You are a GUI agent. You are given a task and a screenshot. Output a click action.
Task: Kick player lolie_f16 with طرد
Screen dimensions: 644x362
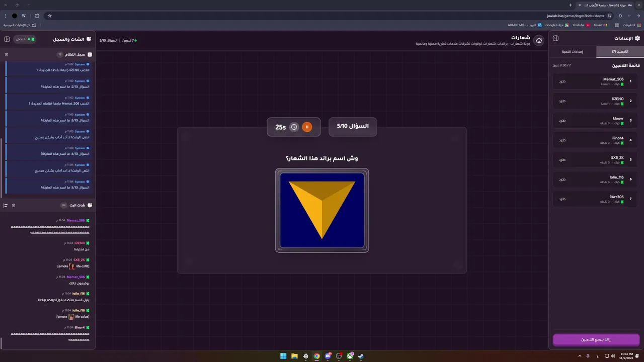(x=562, y=179)
